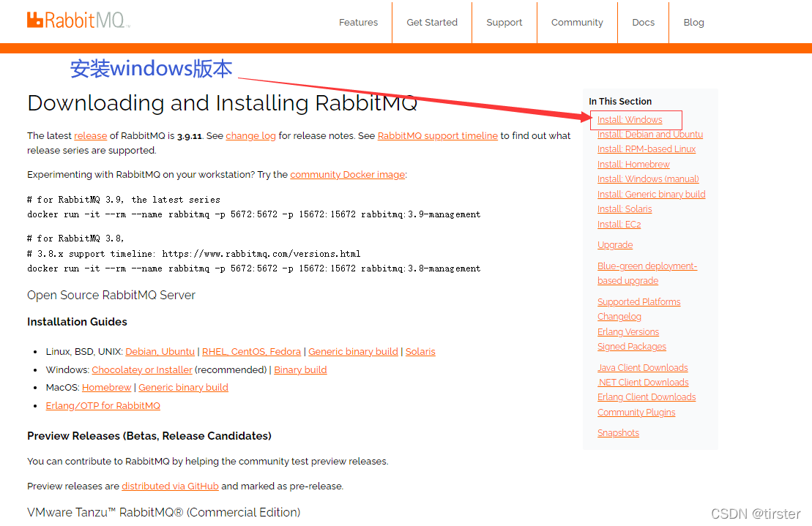Open Erlang Client Downloads link
The width and height of the screenshot is (812, 526).
pos(647,397)
